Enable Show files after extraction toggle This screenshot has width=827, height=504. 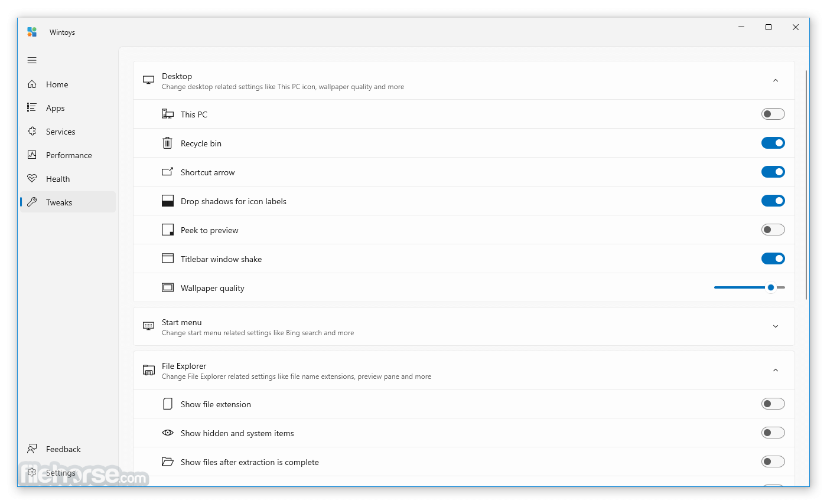(x=773, y=462)
